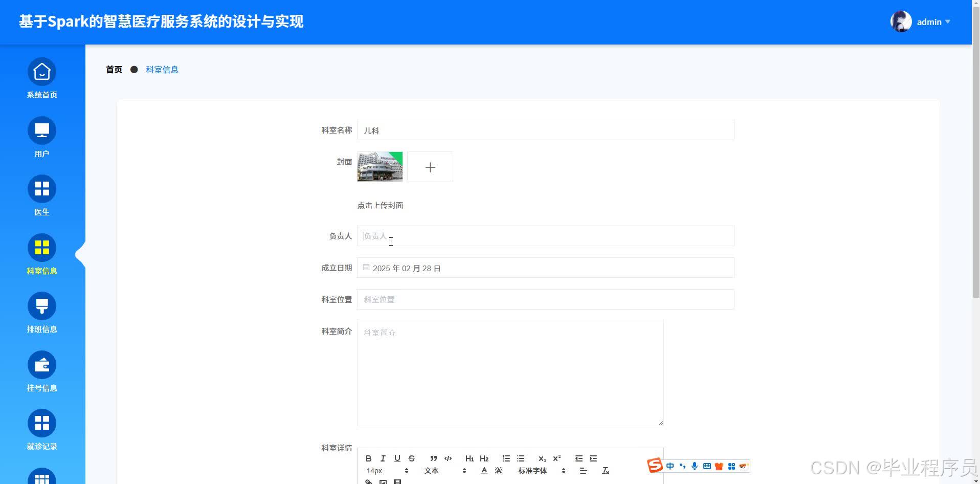Click the 首页 breadcrumb link

[x=114, y=69]
